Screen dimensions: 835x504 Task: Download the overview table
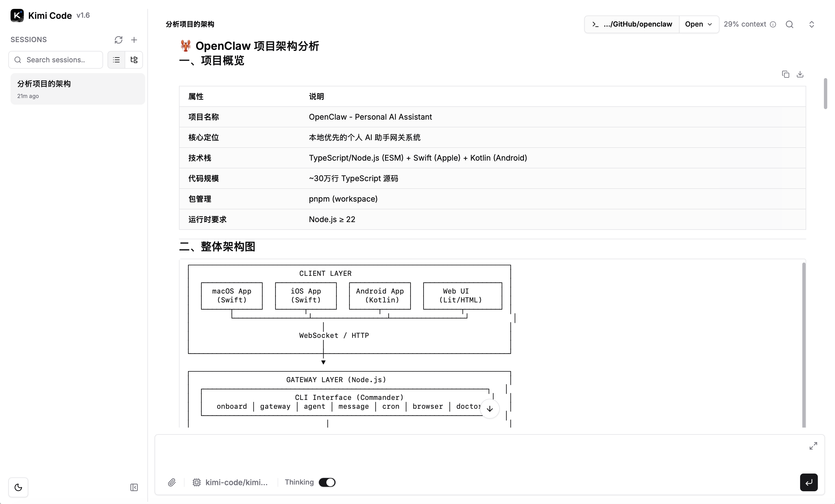(x=800, y=74)
